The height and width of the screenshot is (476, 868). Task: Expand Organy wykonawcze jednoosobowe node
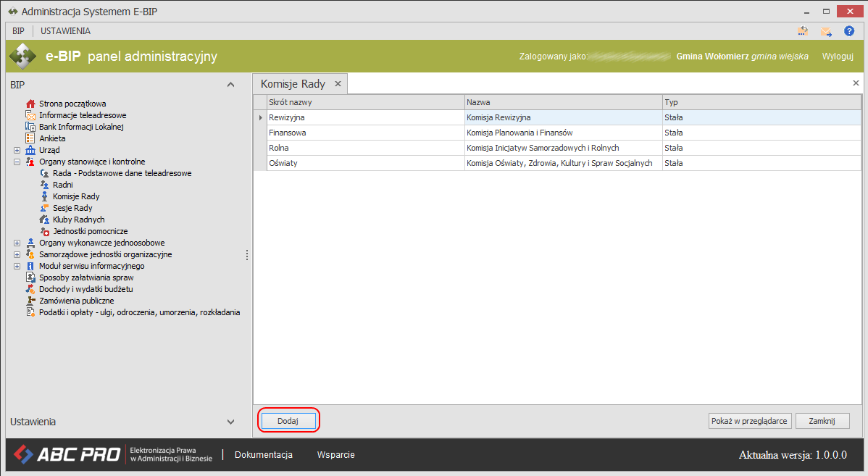(x=17, y=243)
